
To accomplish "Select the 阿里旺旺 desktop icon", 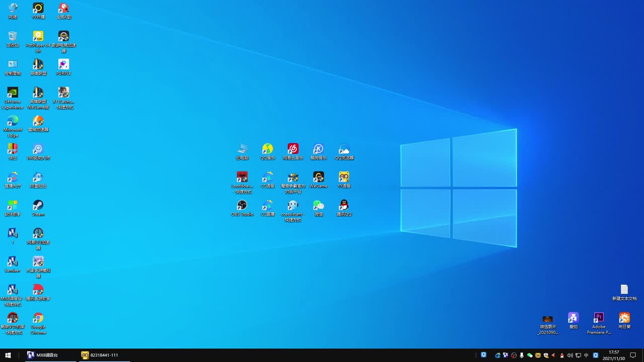I will [38, 180].
